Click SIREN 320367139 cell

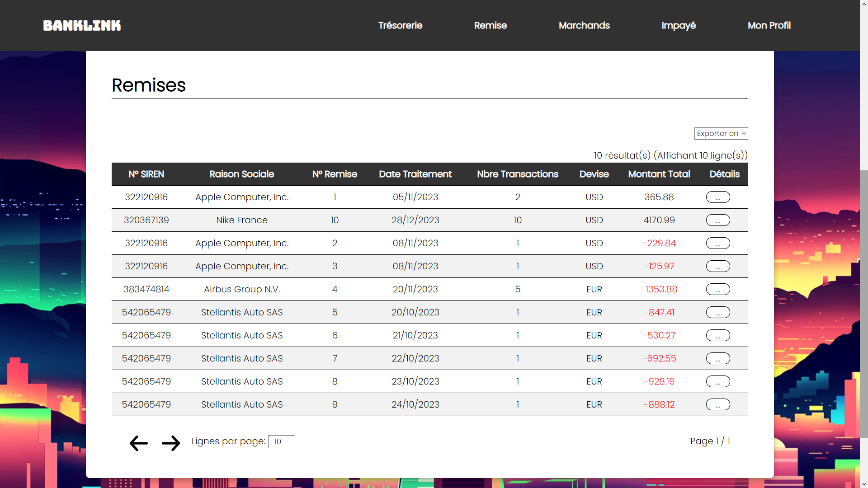coord(146,220)
